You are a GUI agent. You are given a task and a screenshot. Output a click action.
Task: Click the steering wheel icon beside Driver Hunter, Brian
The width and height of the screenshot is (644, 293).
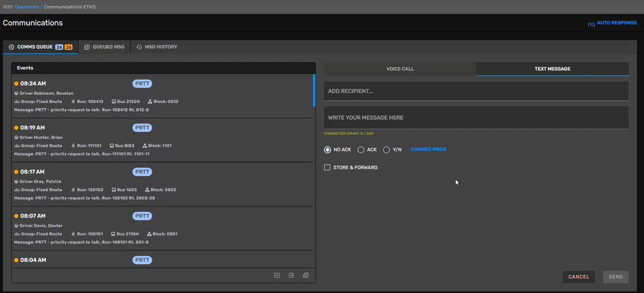click(x=16, y=138)
